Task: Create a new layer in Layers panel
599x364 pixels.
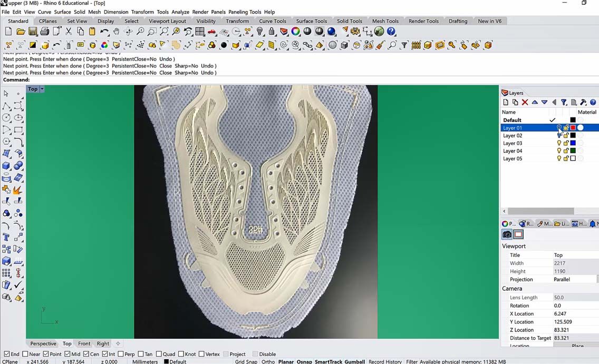Action: [x=506, y=102]
